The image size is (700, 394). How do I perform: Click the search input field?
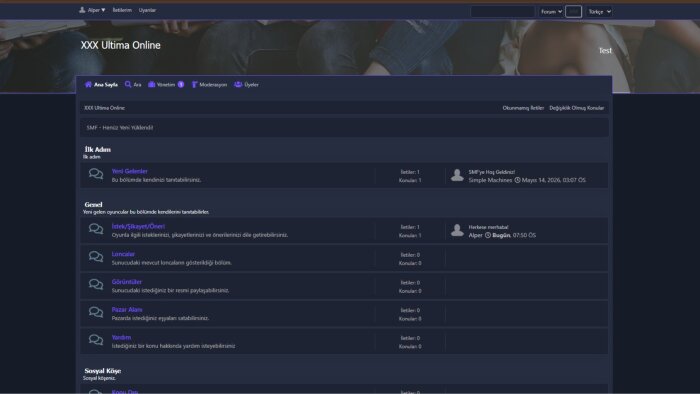click(x=503, y=11)
